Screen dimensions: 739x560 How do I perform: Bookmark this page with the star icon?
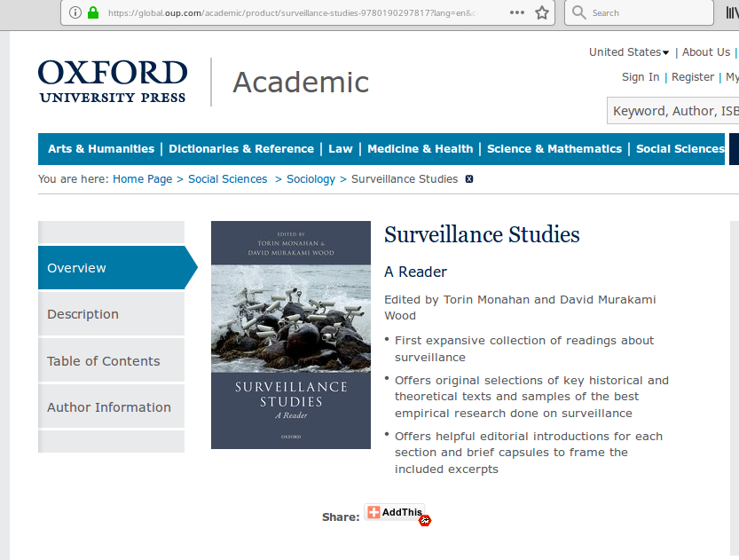coord(542,12)
